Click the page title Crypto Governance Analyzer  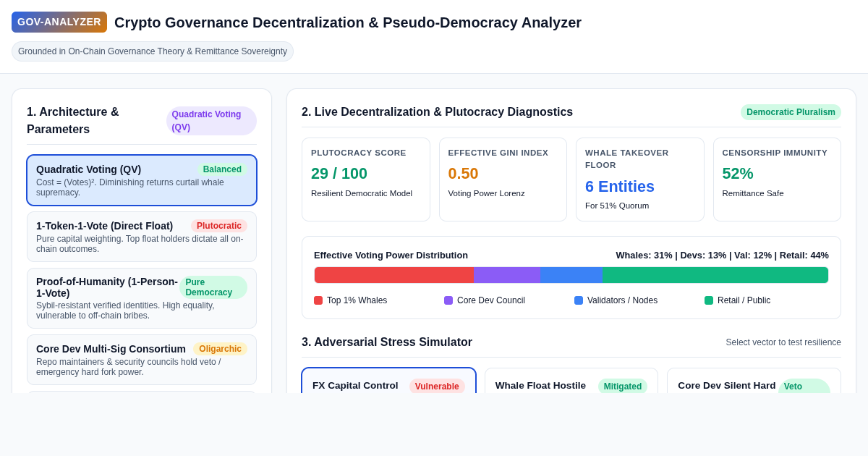pyautogui.click(x=348, y=22)
